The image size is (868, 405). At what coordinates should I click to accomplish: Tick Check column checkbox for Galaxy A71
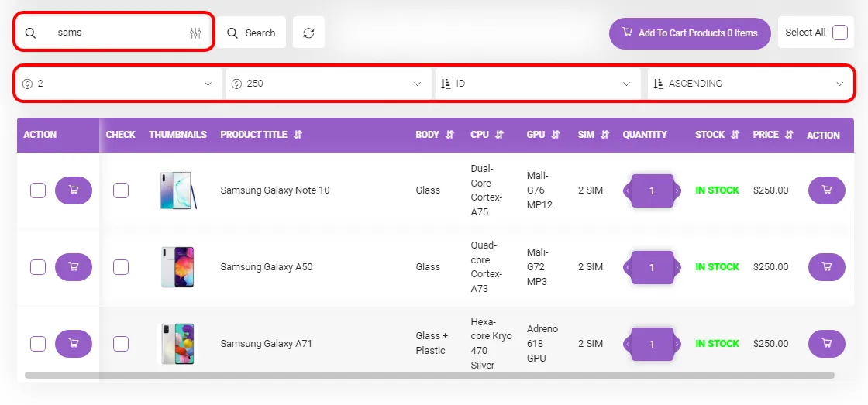point(121,344)
